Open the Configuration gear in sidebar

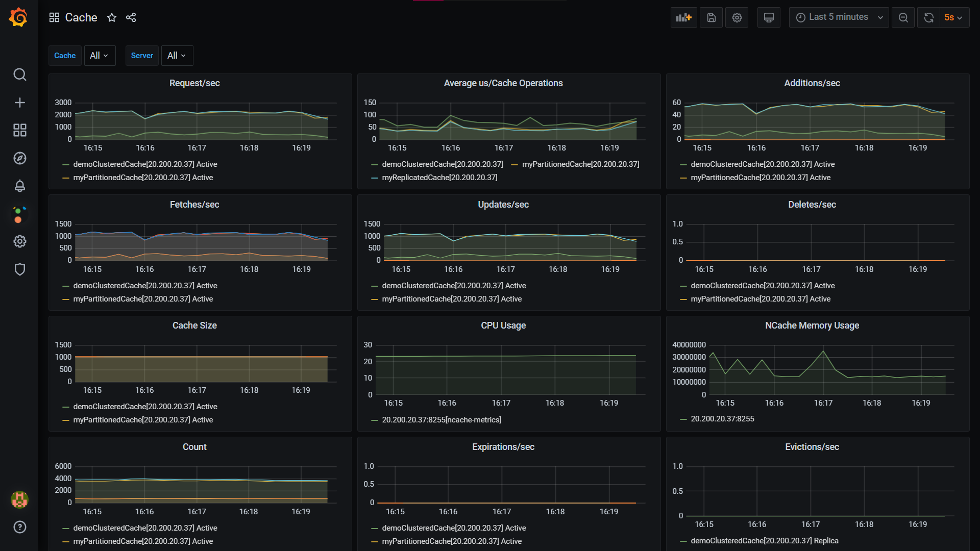pos(19,241)
